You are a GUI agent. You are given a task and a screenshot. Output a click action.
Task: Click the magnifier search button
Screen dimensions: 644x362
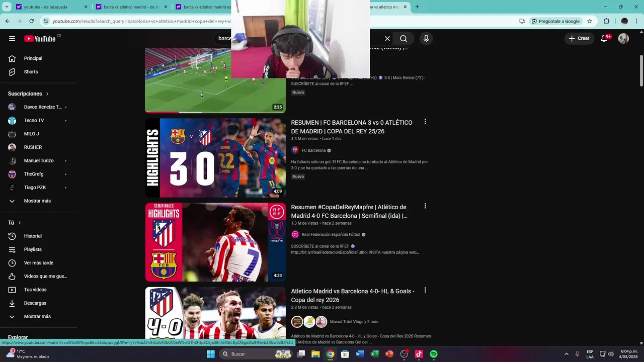click(x=404, y=39)
